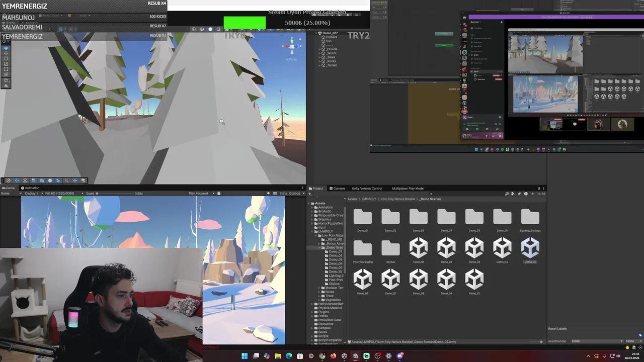
Task: Open Discord from the taskbar
Action: click(x=400, y=356)
